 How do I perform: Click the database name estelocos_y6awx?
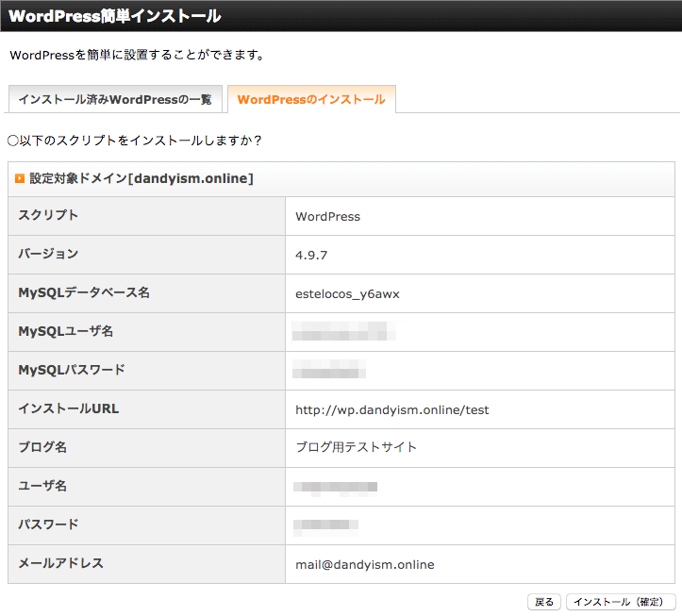(x=347, y=294)
